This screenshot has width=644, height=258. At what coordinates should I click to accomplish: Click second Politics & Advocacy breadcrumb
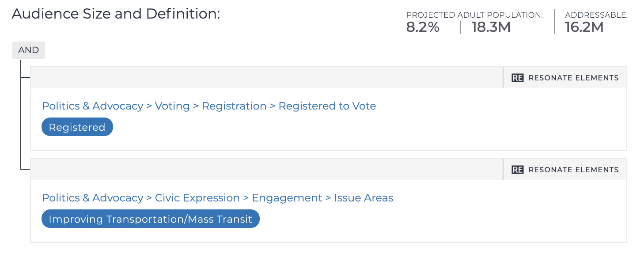(92, 198)
